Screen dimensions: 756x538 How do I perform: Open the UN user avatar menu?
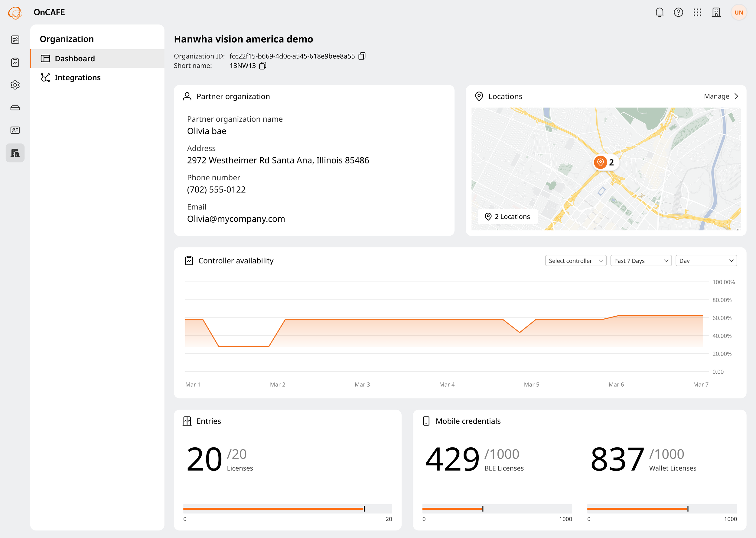pos(739,13)
